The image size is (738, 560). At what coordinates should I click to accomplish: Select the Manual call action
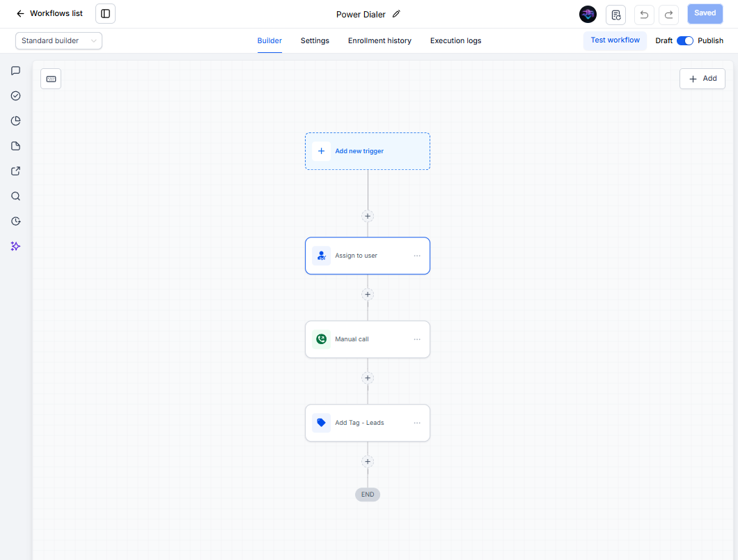368,339
